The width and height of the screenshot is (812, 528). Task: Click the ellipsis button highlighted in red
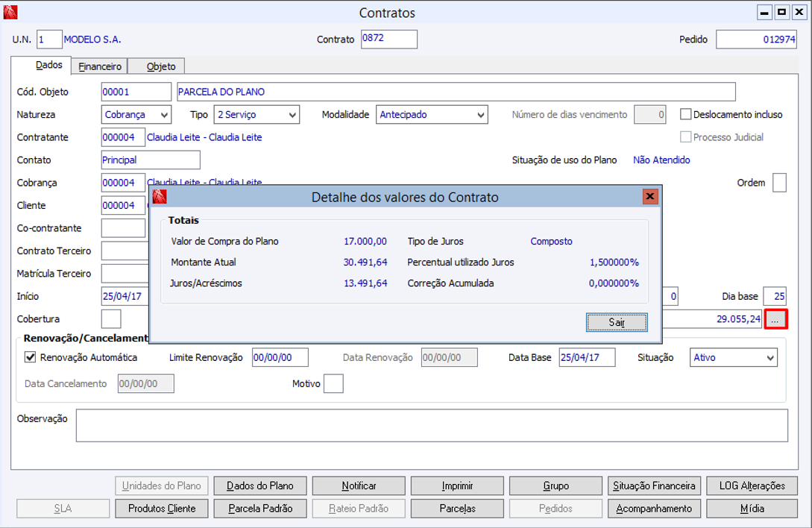pos(775,319)
